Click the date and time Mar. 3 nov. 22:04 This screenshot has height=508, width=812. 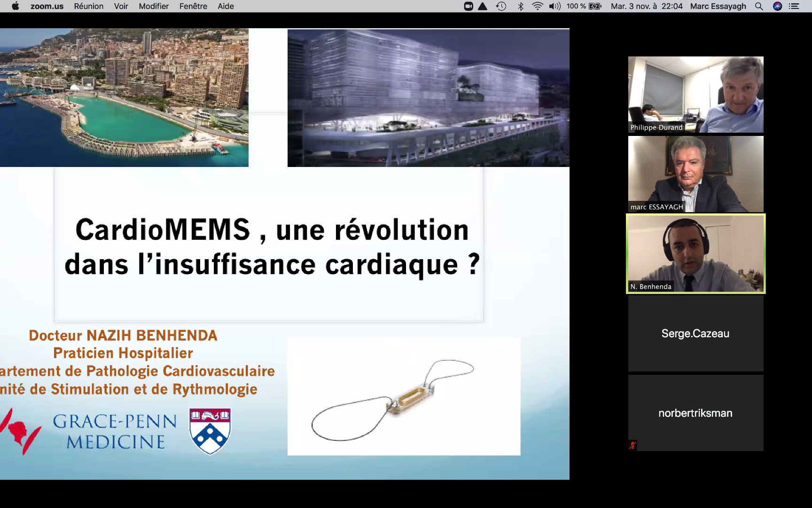(647, 6)
